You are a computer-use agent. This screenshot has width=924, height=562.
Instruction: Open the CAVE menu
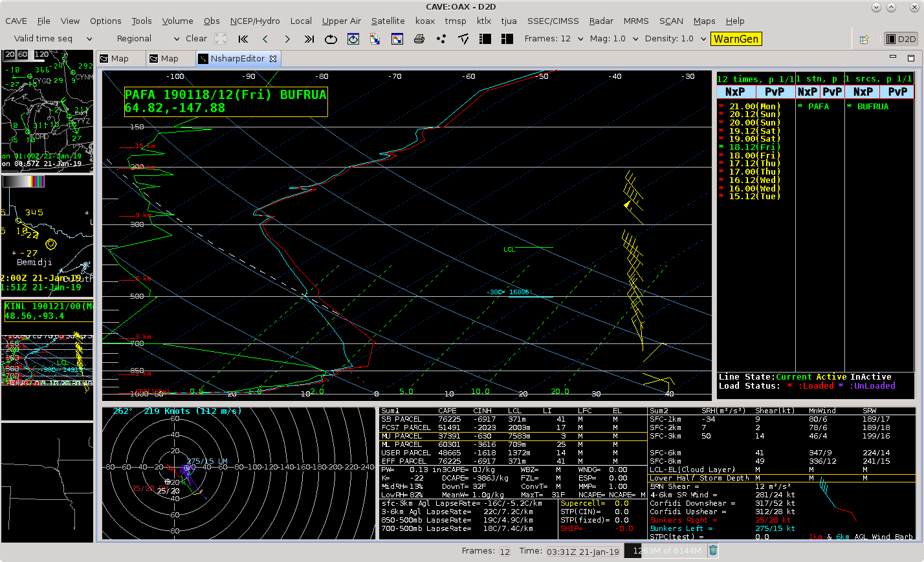[16, 21]
